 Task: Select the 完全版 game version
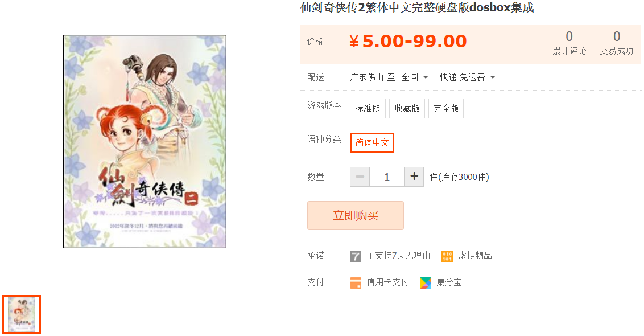pyautogui.click(x=445, y=109)
